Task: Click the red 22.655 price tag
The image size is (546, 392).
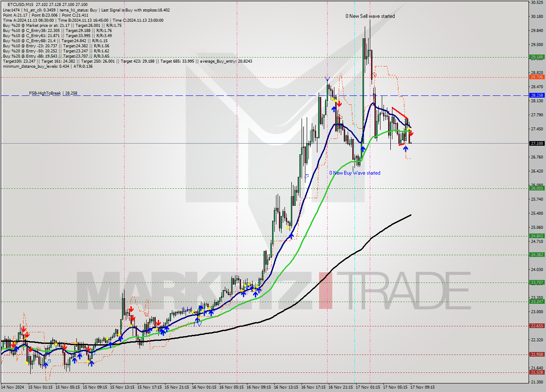Action: point(537,326)
